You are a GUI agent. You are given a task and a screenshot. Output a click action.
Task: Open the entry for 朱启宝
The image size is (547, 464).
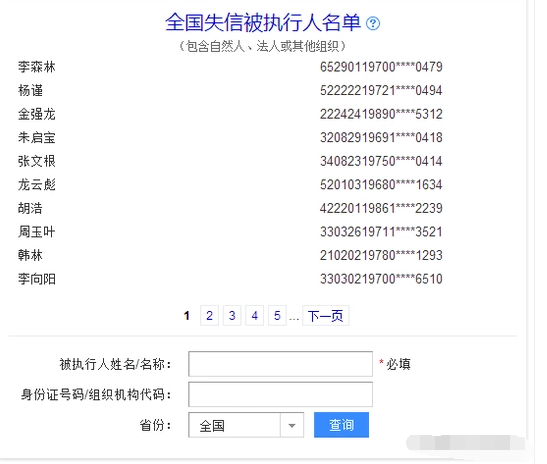click(37, 137)
